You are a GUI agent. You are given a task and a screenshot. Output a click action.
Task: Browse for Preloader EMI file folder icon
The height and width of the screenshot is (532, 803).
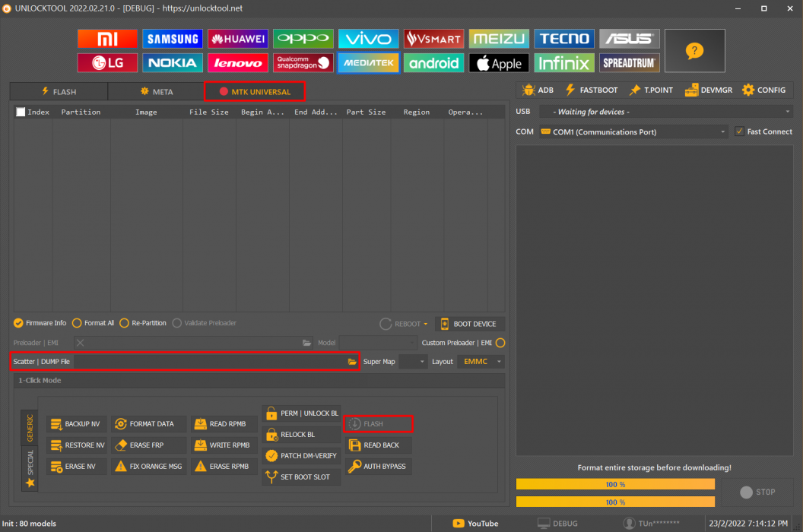pyautogui.click(x=306, y=343)
